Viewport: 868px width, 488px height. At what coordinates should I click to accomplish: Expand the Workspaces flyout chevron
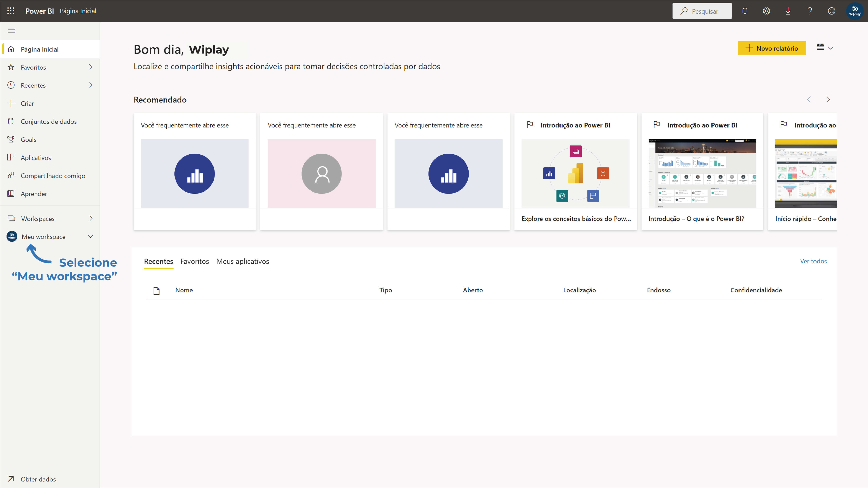click(91, 218)
